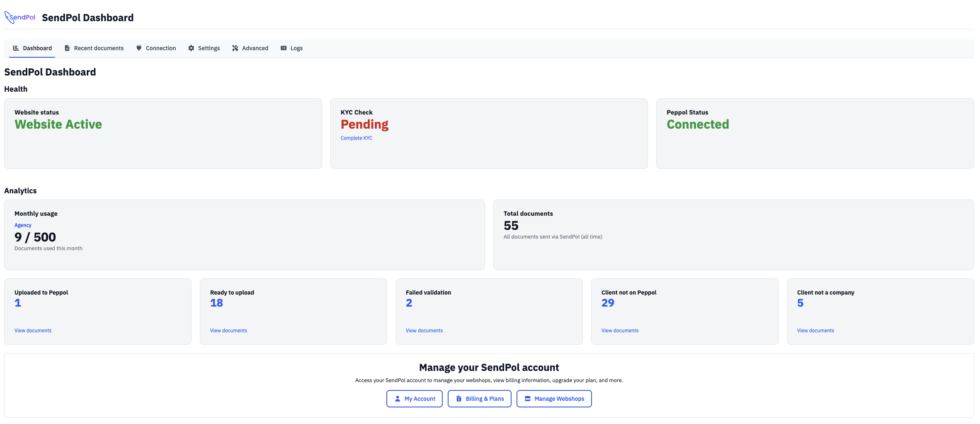Follow the Complete KYC link
This screenshot has height=424, width=980.
pos(357,138)
